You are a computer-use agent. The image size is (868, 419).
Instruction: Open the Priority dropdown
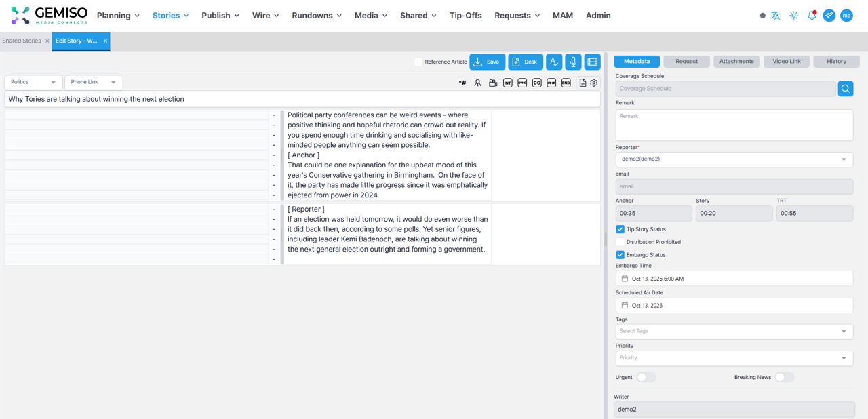(734, 358)
